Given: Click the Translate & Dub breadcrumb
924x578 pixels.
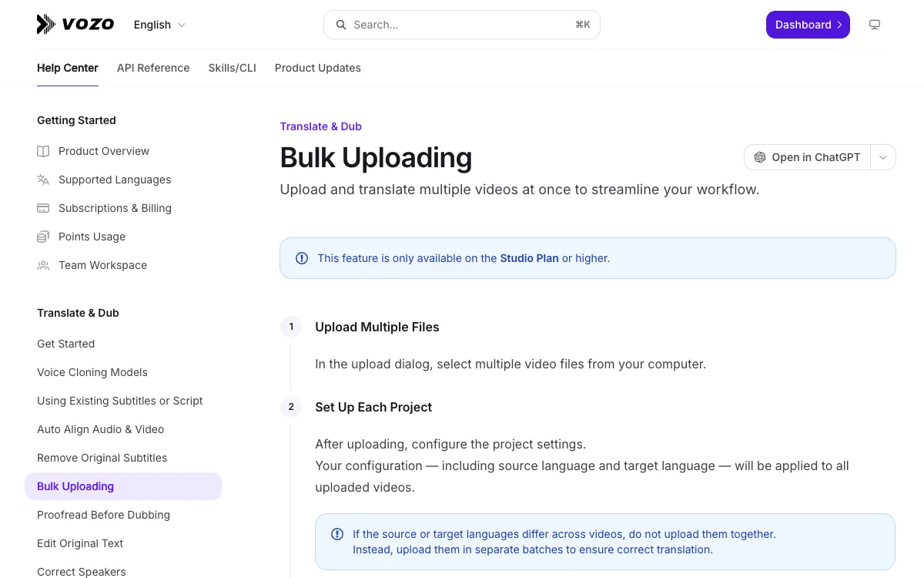Looking at the screenshot, I should coord(320,126).
